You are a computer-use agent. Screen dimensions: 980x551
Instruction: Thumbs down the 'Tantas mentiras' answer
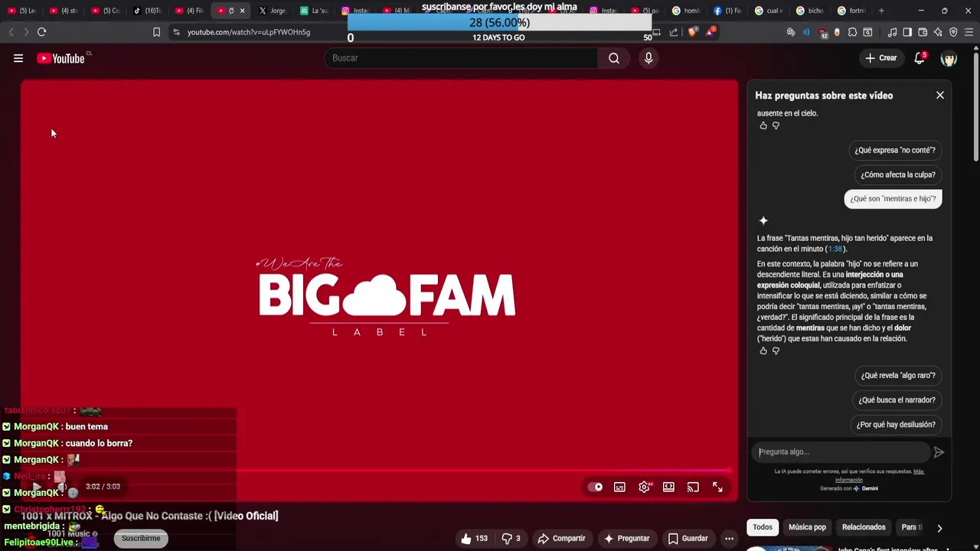[776, 351]
